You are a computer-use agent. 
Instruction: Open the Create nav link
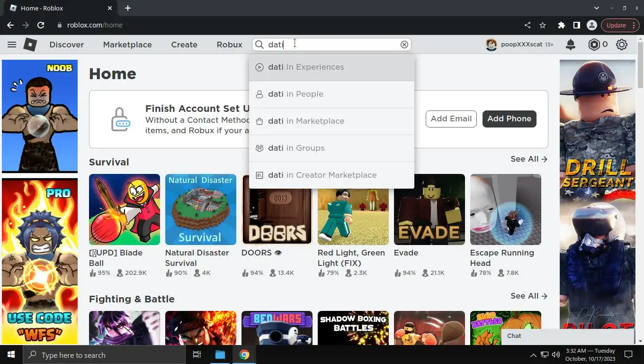pyautogui.click(x=184, y=45)
